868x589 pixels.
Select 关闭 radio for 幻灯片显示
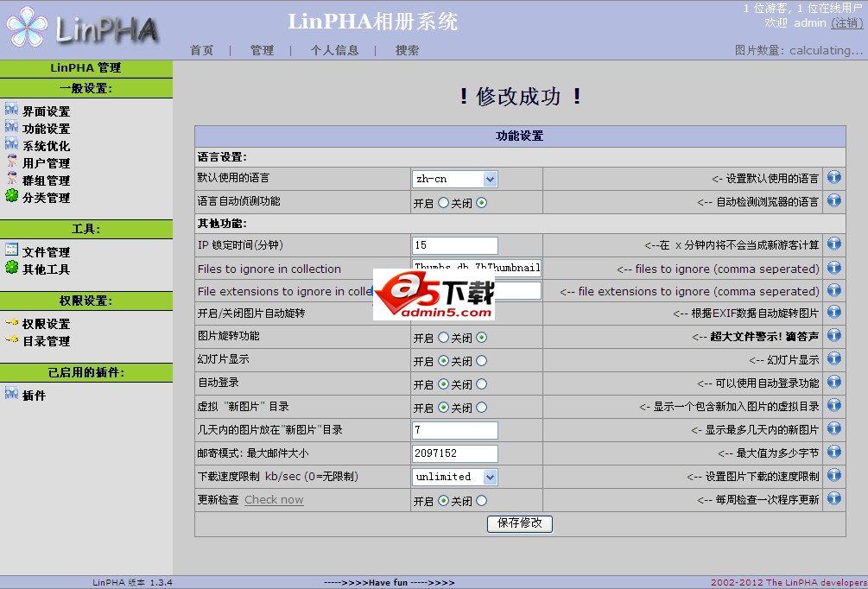(x=482, y=360)
